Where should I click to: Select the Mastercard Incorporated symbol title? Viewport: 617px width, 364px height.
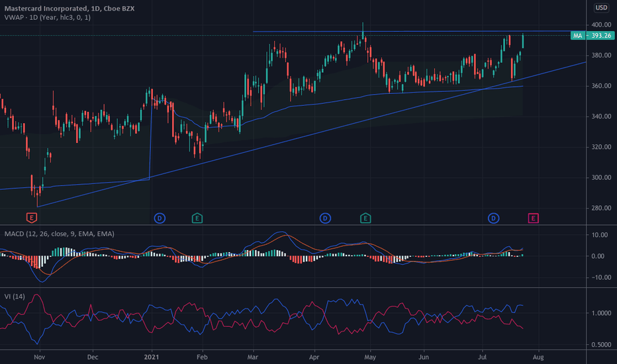(70, 8)
